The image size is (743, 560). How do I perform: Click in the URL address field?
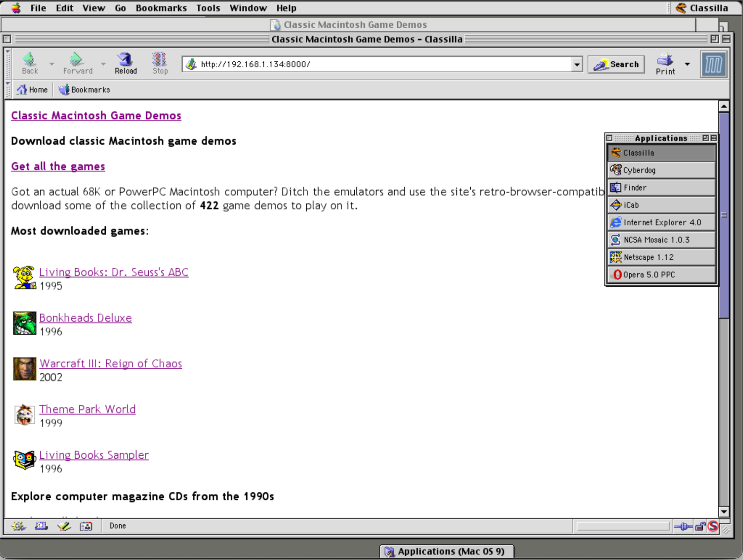tap(383, 64)
